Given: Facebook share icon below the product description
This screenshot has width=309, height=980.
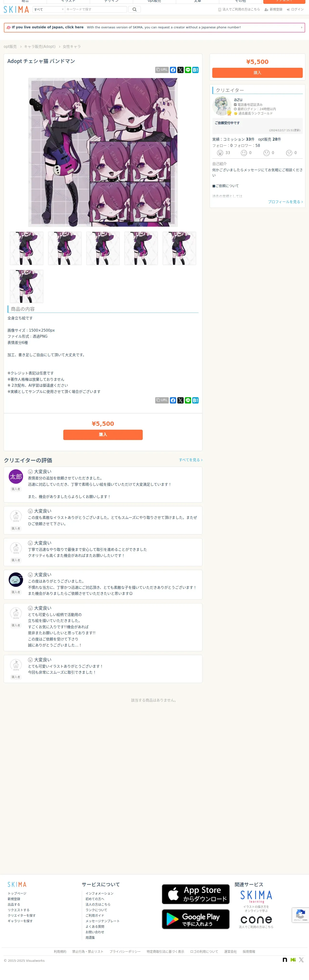Looking at the screenshot, I should (x=173, y=400).
